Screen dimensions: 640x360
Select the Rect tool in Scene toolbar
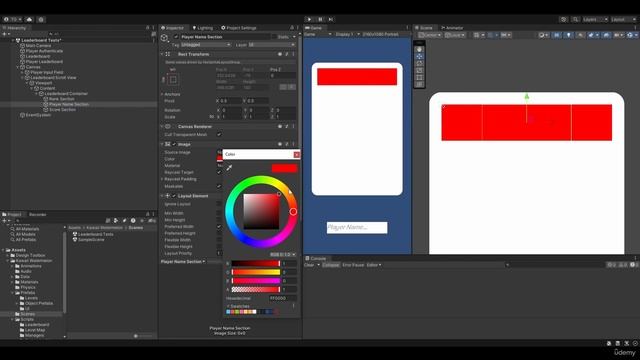(419, 77)
